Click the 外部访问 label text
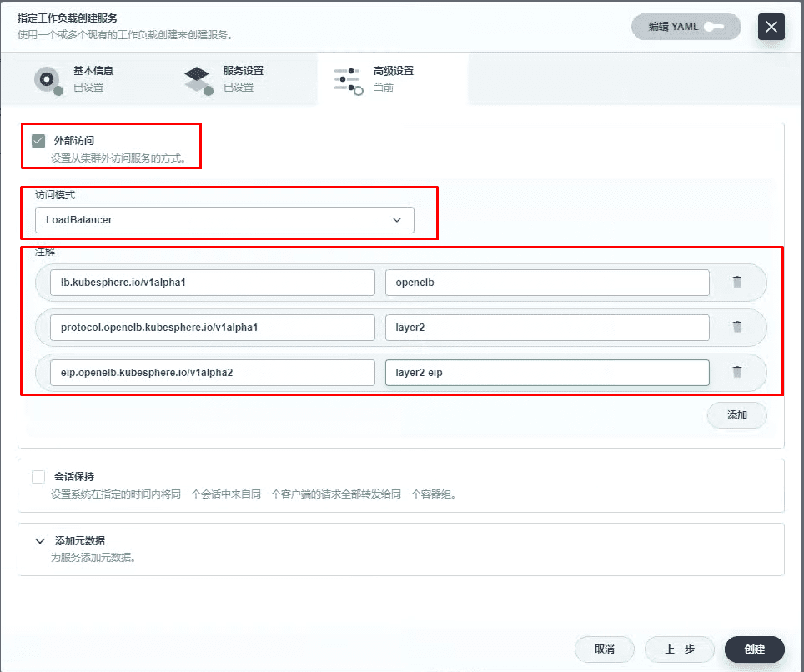804x672 pixels. click(74, 140)
